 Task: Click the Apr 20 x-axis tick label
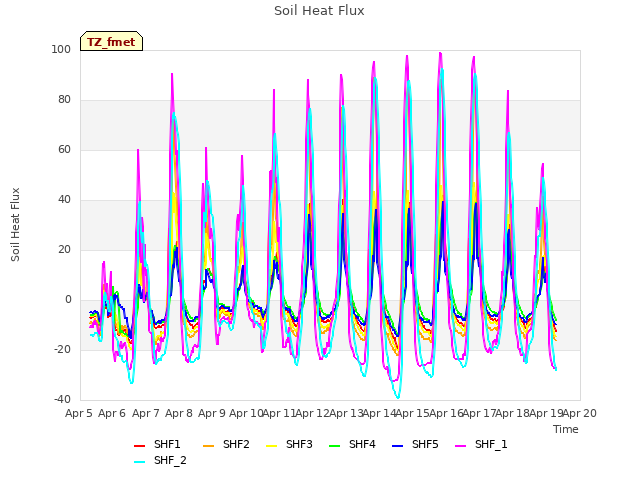580,413
